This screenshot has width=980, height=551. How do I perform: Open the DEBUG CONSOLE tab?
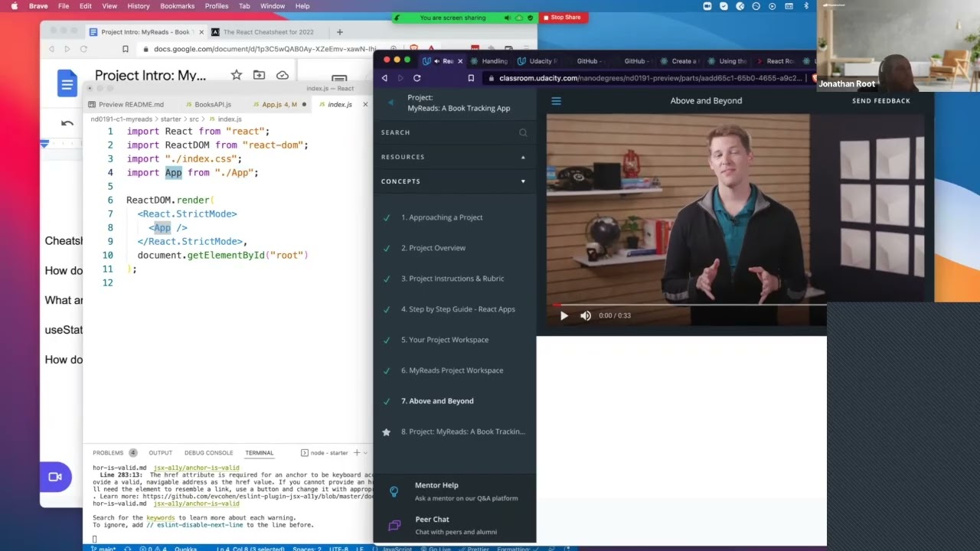(x=208, y=452)
